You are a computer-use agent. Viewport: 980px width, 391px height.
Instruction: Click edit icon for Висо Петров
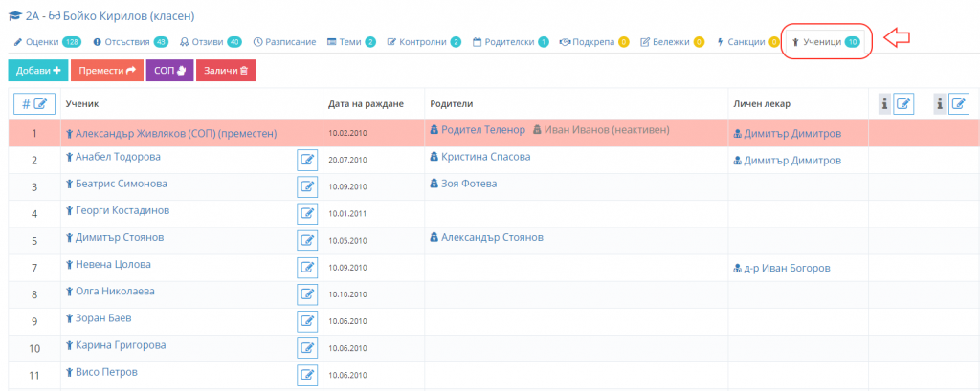point(307,375)
